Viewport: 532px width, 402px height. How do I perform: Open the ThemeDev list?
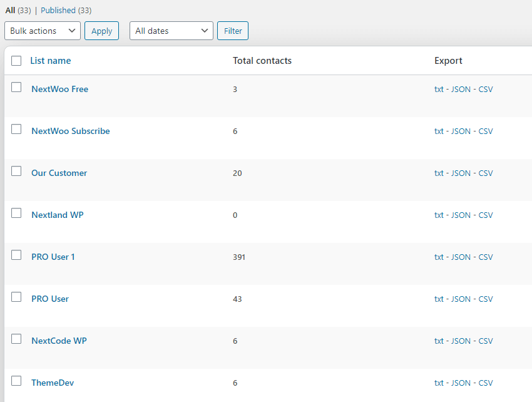(x=53, y=383)
